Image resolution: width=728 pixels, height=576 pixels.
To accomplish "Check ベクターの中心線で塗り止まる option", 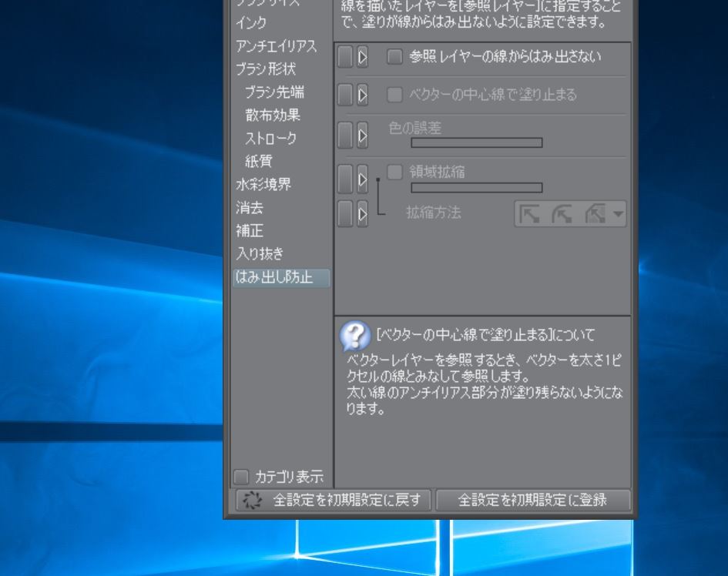I will [x=394, y=95].
